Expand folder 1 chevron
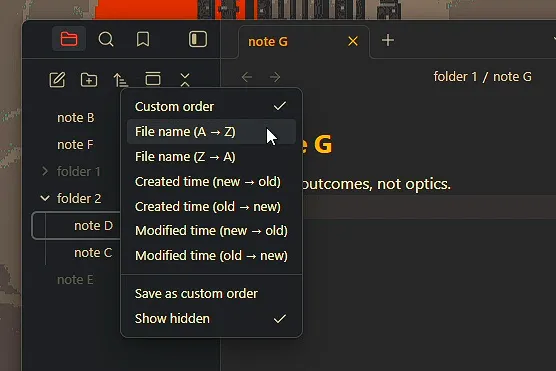Viewport: 556px width, 371px height. (x=45, y=171)
